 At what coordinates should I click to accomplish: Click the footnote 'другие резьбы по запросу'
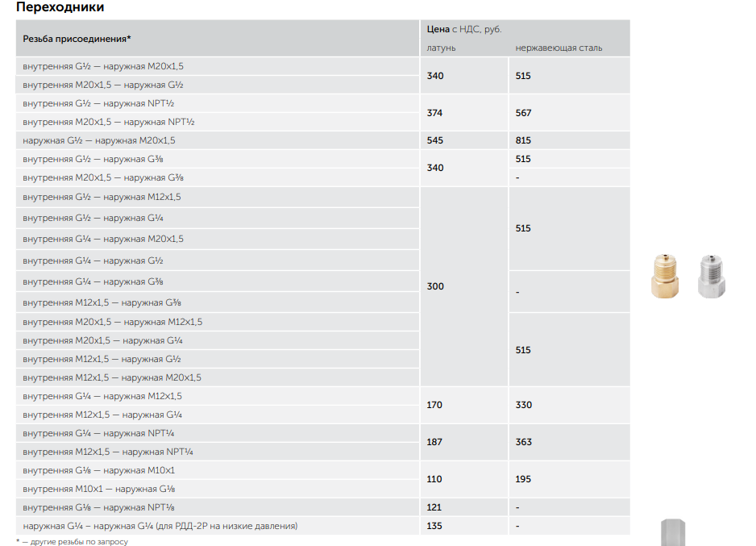(79, 542)
